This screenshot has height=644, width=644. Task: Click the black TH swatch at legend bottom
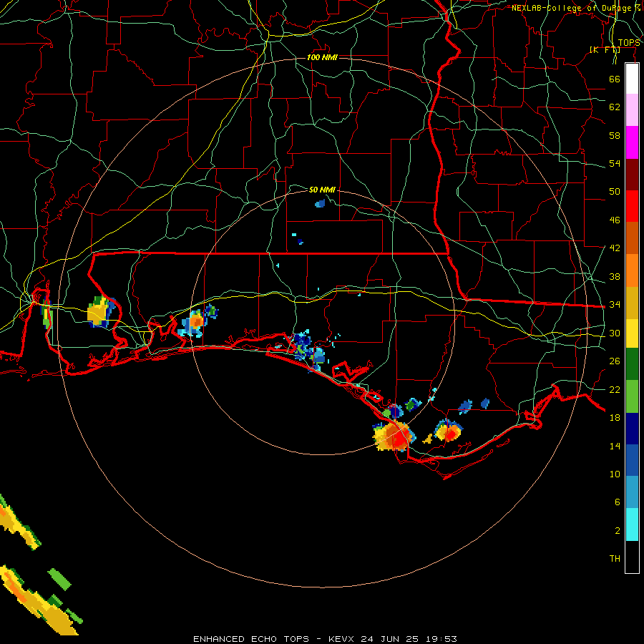tap(632, 557)
